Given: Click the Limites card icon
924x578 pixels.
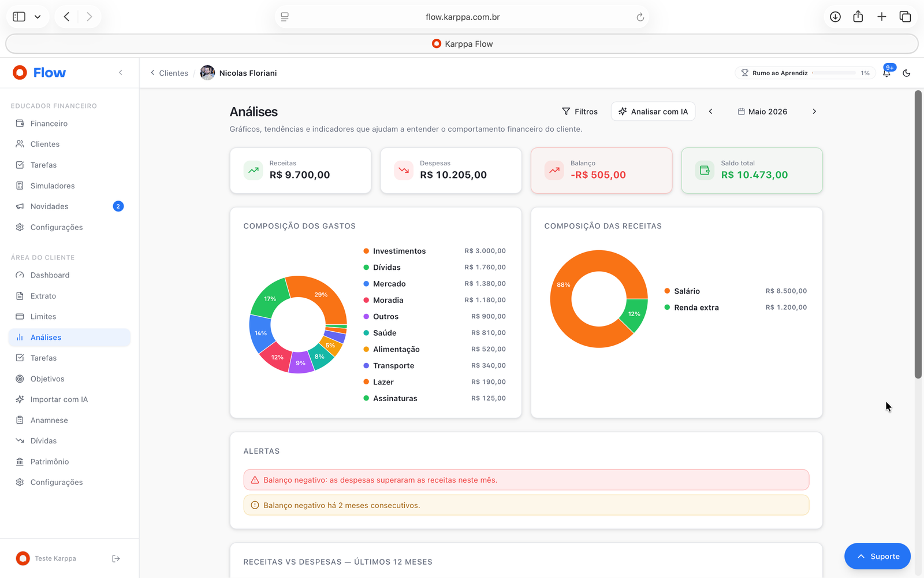Looking at the screenshot, I should point(20,317).
